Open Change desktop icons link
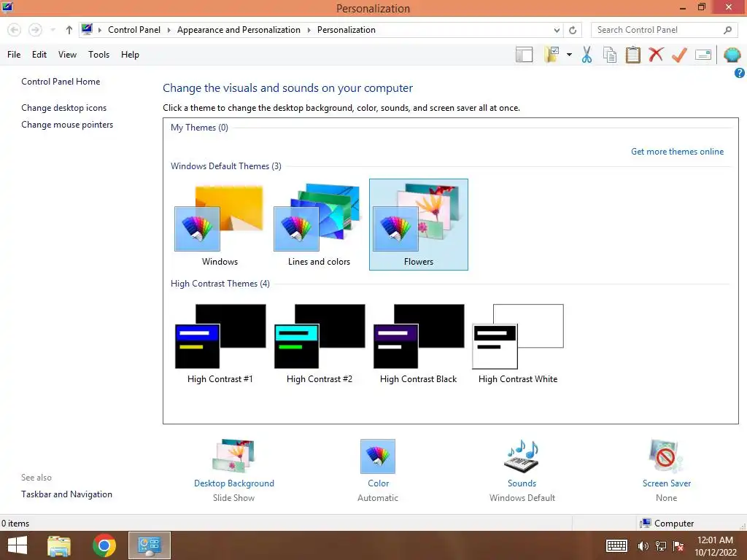Viewport: 747px width, 560px height. (x=64, y=108)
